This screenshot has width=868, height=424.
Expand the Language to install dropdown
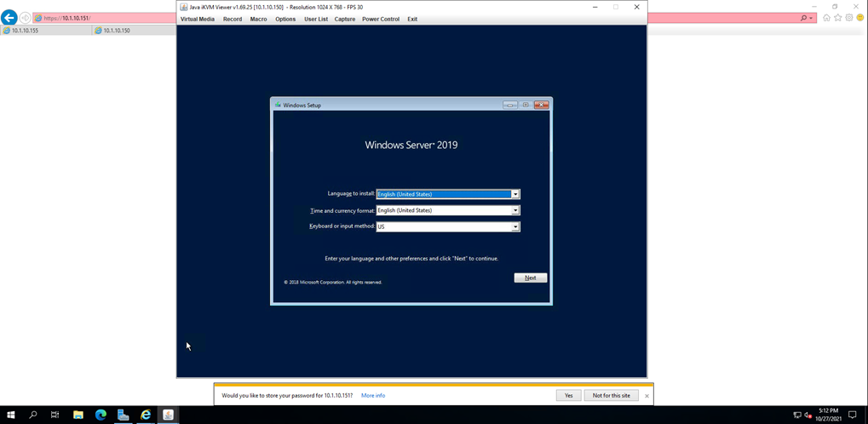coord(515,194)
